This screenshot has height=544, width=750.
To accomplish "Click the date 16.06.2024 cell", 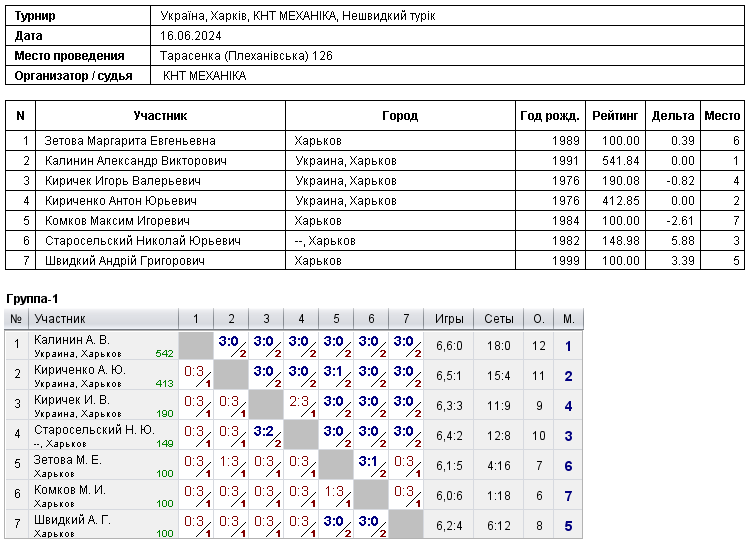I will pyautogui.click(x=447, y=36).
